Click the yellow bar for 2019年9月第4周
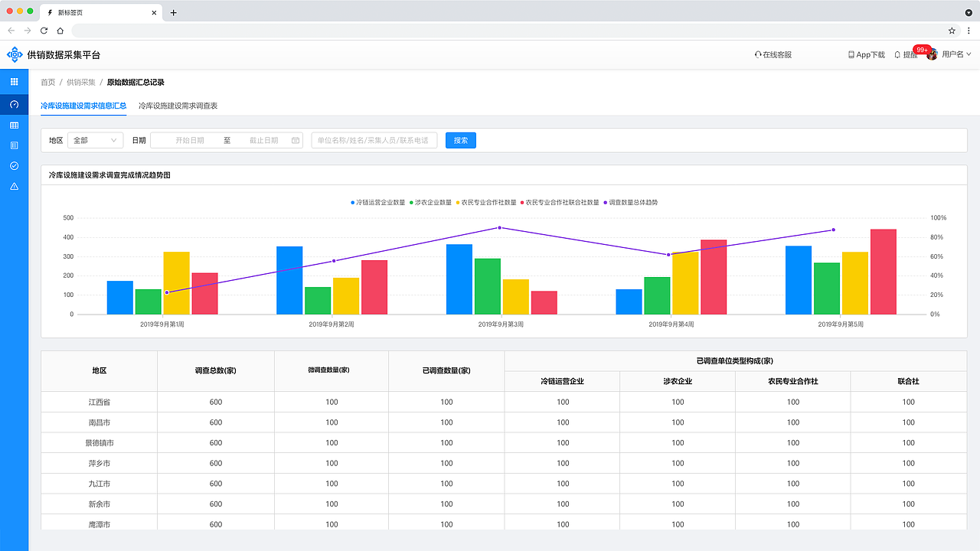 [x=686, y=283]
